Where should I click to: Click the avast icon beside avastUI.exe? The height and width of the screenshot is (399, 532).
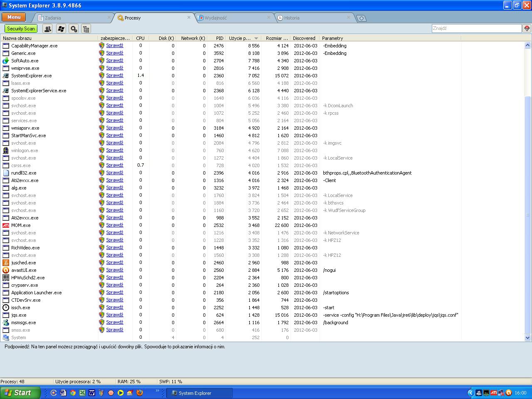[6, 270]
